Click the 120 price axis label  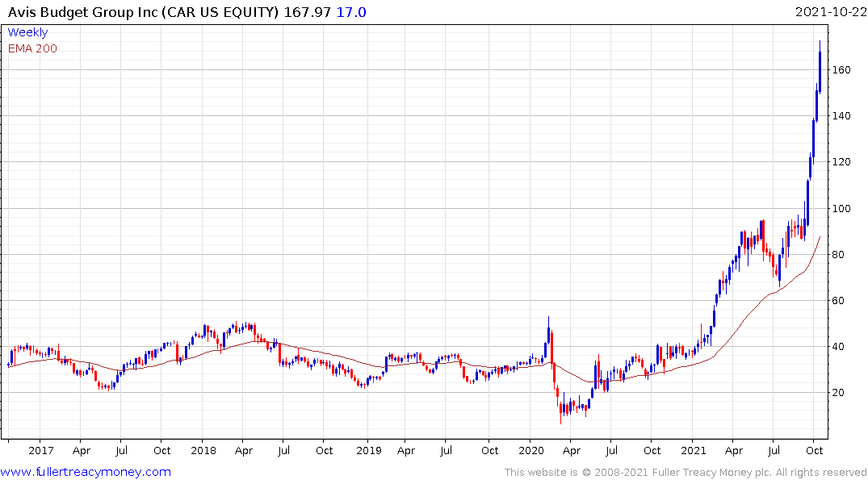[841, 162]
